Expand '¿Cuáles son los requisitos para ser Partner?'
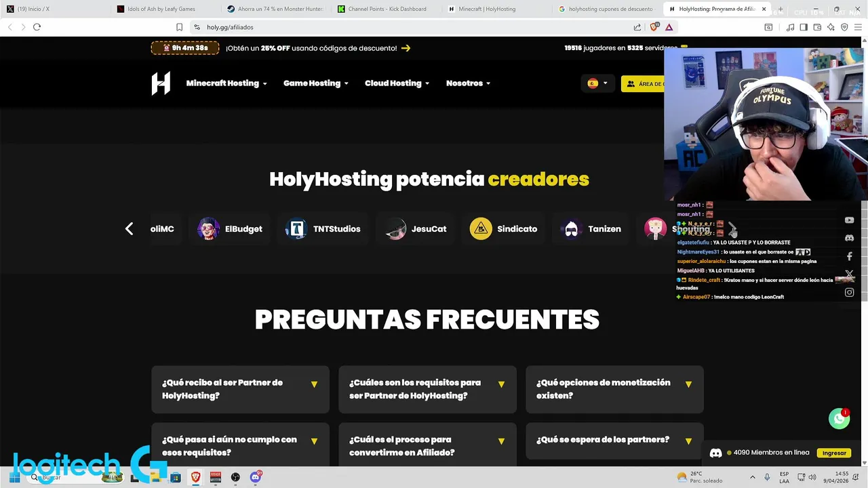868x488 pixels. tap(427, 389)
